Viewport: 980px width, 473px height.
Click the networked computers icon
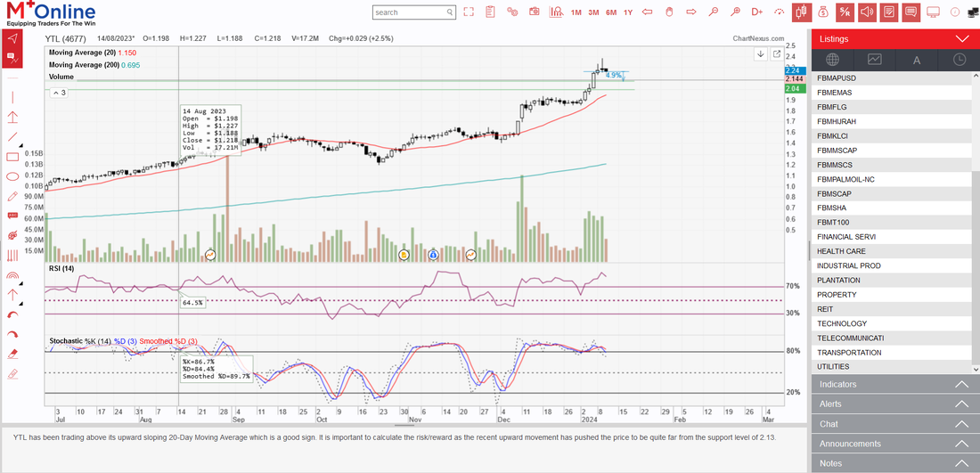(x=973, y=12)
